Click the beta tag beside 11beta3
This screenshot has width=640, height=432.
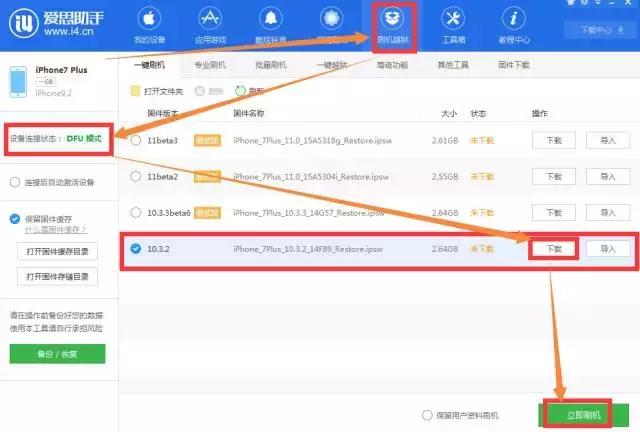pyautogui.click(x=207, y=140)
